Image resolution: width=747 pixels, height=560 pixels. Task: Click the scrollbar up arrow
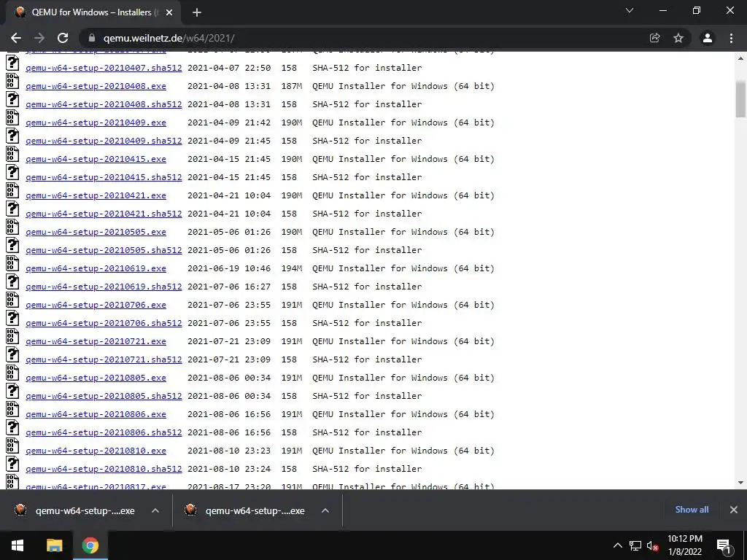[740, 58]
